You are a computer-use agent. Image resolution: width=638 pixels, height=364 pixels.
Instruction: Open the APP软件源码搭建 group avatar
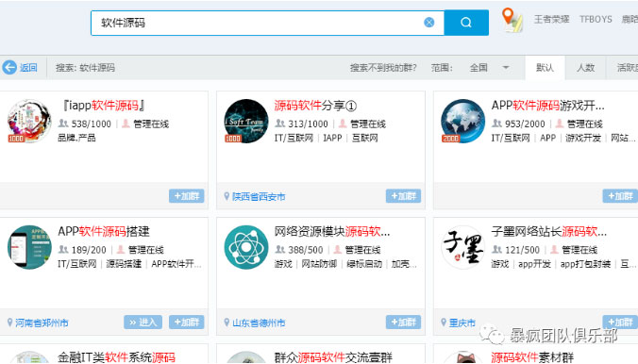pyautogui.click(x=29, y=247)
